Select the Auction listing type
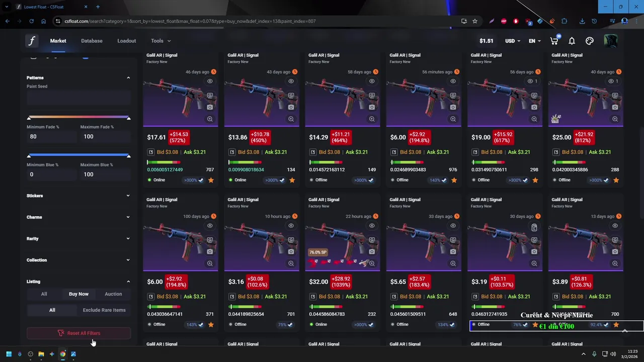Image resolution: width=644 pixels, height=362 pixels. pyautogui.click(x=113, y=294)
